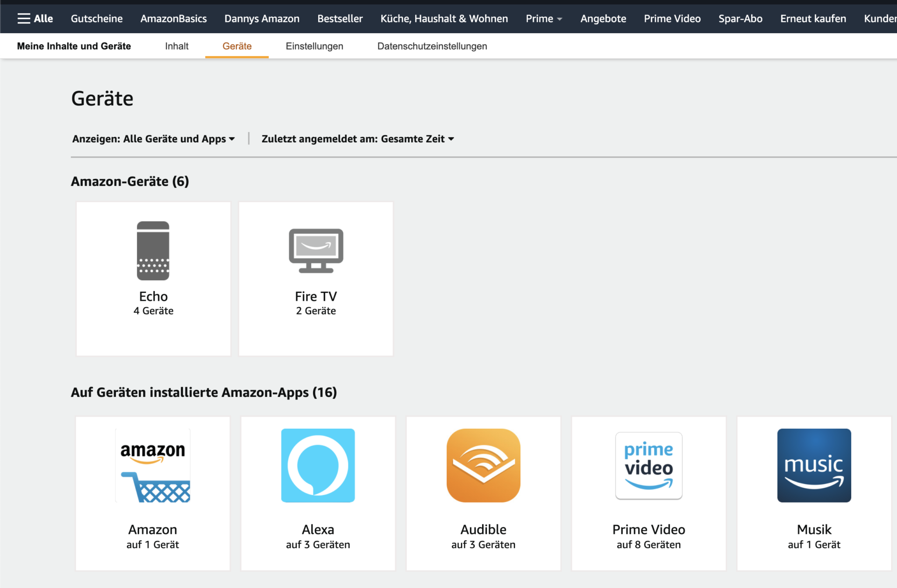Viewport: 897px width, 588px height.
Task: Open the Prime dropdown in navigation
Action: coord(544,19)
